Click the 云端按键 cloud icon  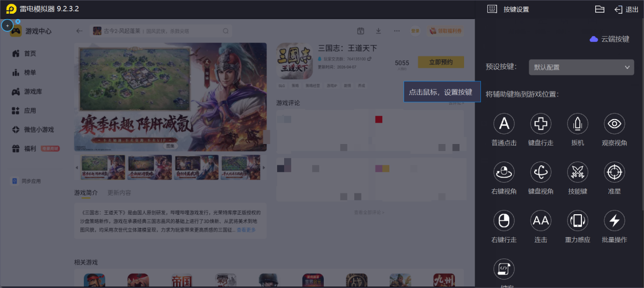click(x=594, y=39)
